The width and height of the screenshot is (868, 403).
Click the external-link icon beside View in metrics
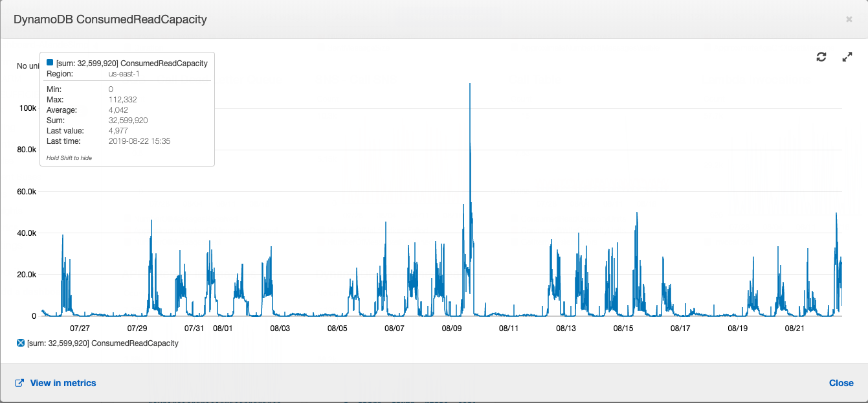pyautogui.click(x=19, y=383)
